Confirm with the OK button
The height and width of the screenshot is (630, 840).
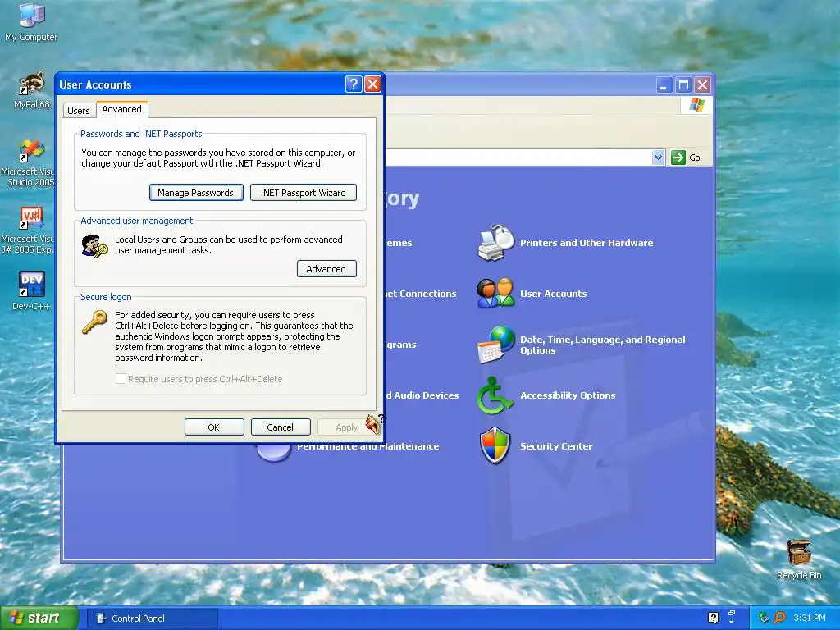[214, 427]
